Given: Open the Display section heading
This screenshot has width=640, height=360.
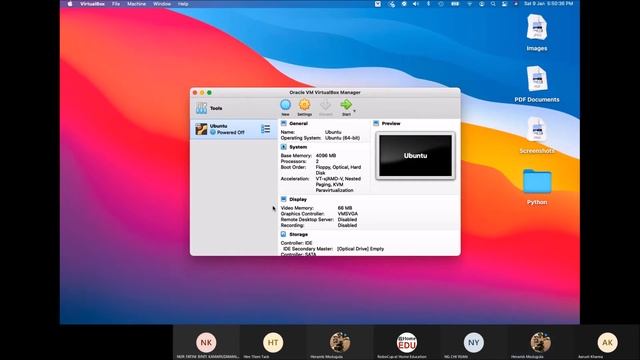Looking at the screenshot, I should pos(298,199).
